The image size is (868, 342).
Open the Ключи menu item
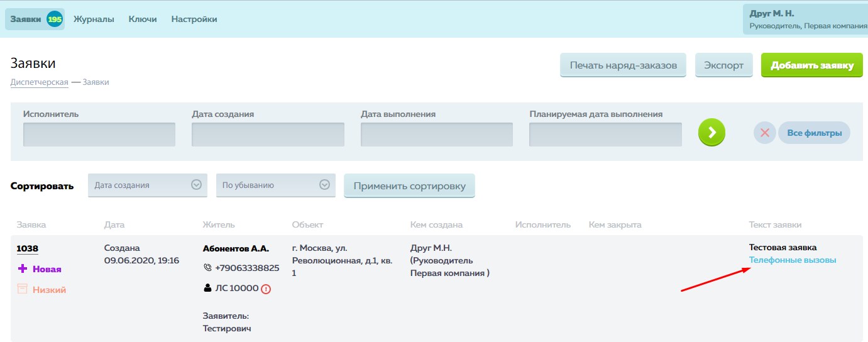click(143, 19)
